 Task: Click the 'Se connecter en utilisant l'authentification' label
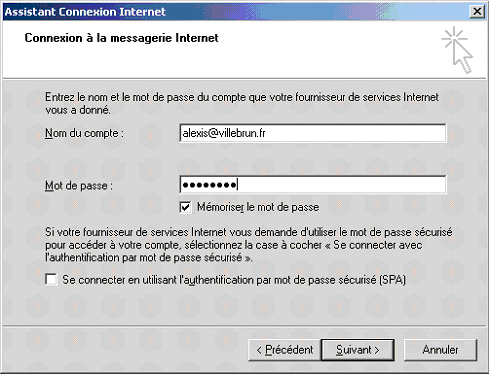[234, 280]
